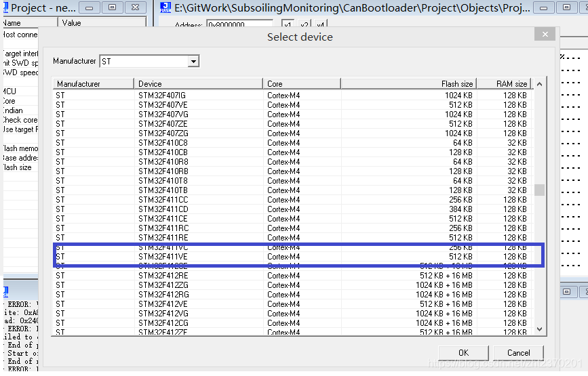
Task: Click the J-Flash icon in the data window title
Action: pyautogui.click(x=165, y=7)
